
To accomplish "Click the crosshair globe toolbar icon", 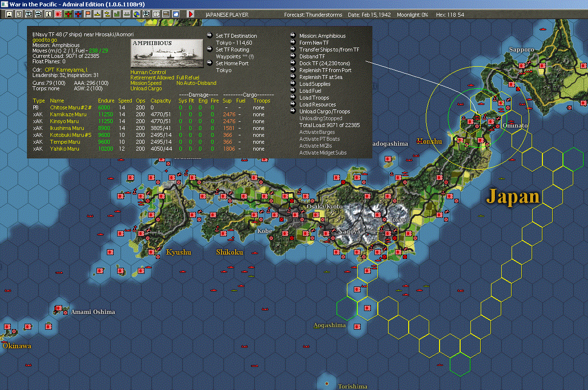I will coord(146,14).
